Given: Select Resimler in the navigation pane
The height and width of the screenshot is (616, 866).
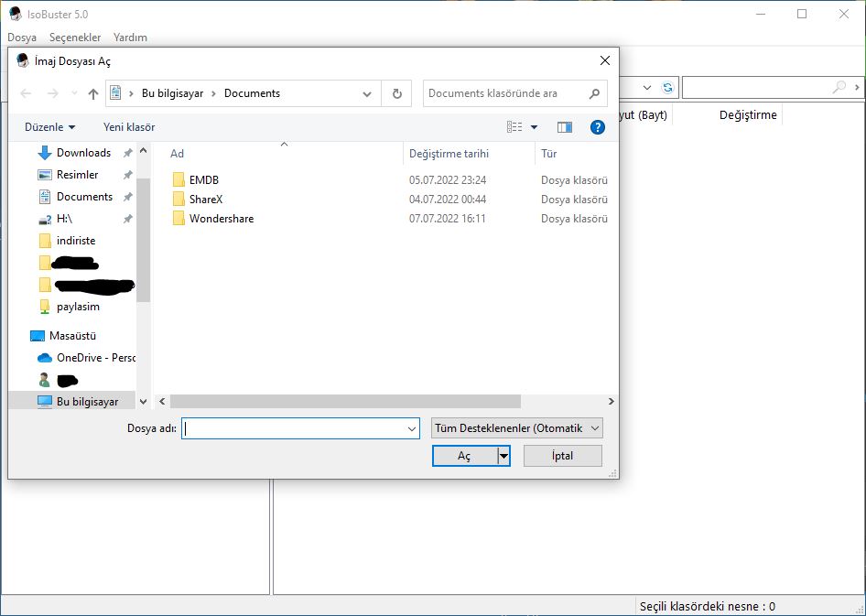Looking at the screenshot, I should point(77,175).
